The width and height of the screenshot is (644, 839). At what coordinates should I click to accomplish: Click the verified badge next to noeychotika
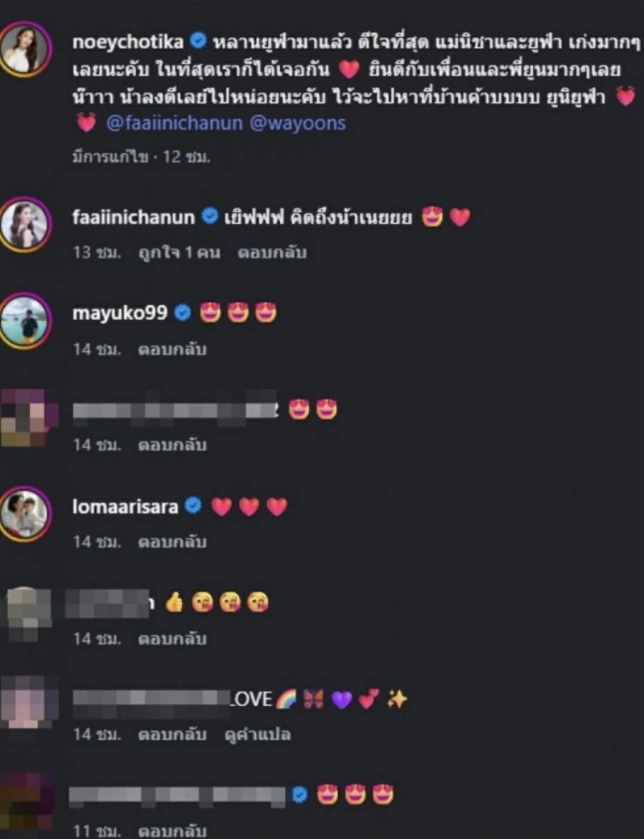pos(199,40)
